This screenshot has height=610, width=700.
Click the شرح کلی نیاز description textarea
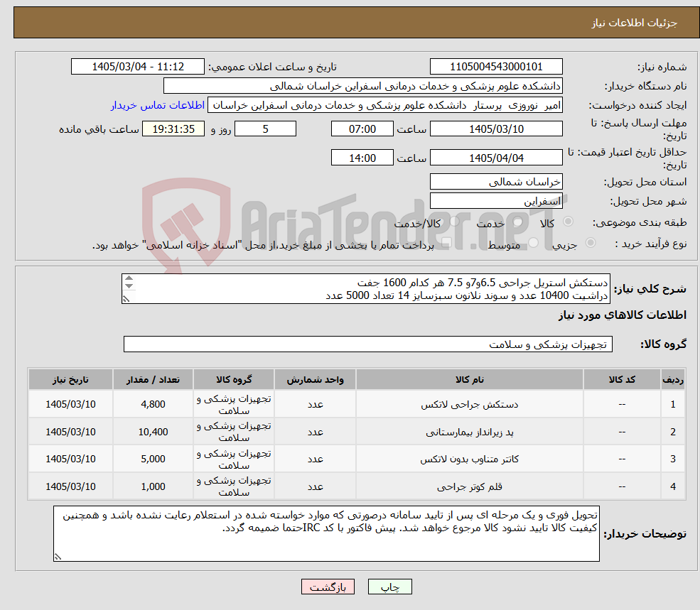365,289
